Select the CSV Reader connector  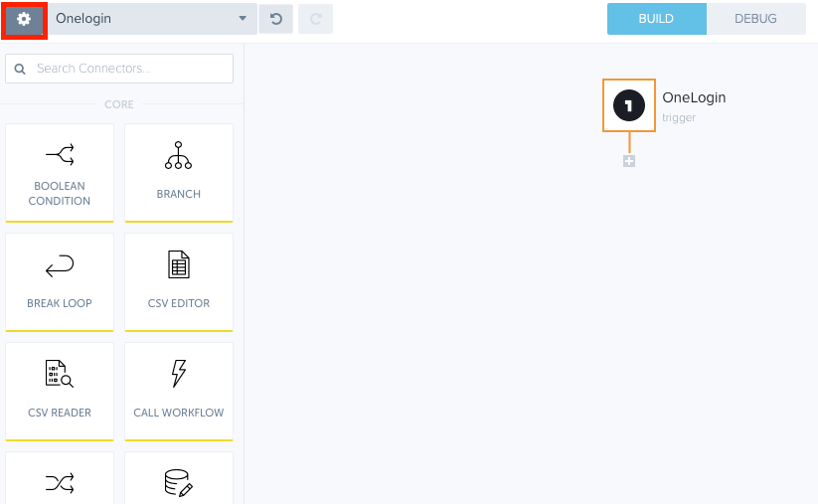click(60, 392)
